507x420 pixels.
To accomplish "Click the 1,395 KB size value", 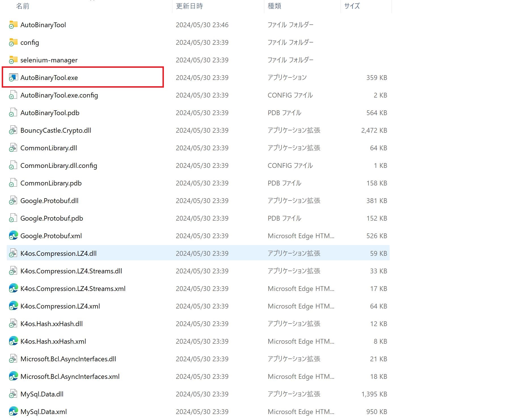I will pyautogui.click(x=374, y=394).
